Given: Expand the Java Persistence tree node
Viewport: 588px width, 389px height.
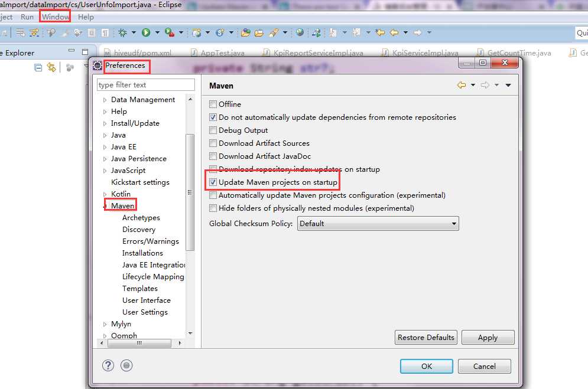Looking at the screenshot, I should (x=105, y=159).
